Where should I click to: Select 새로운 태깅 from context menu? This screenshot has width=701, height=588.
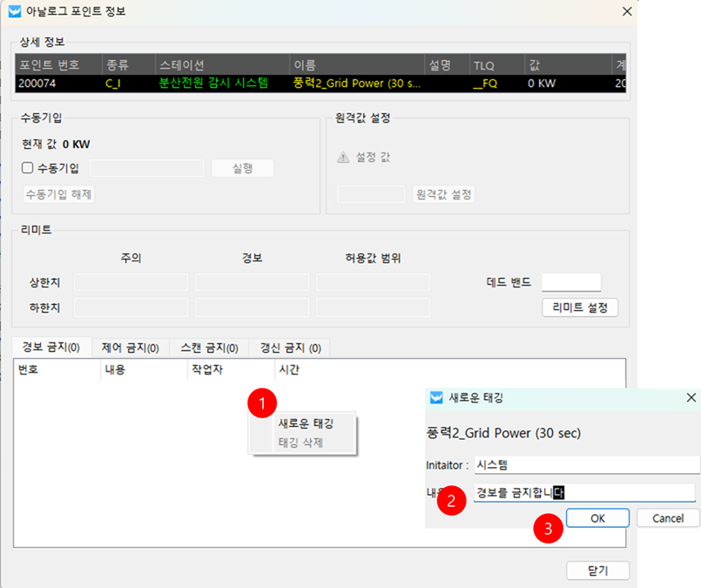pyautogui.click(x=305, y=423)
